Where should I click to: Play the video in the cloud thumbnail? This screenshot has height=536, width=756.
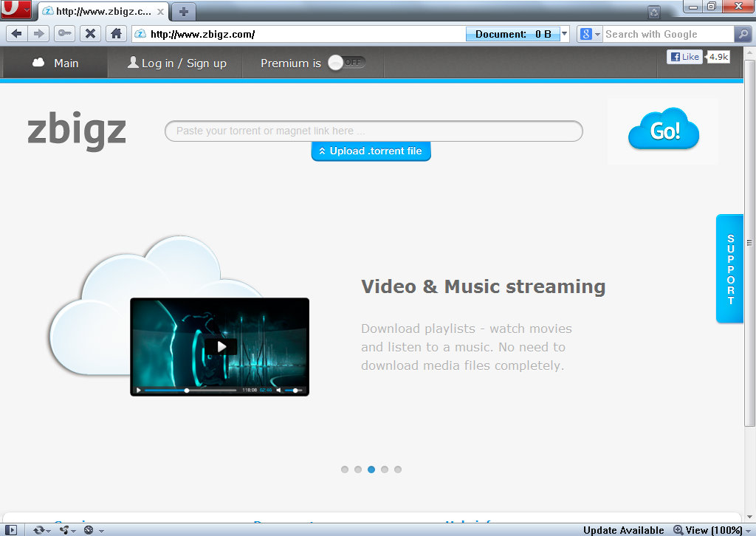pyautogui.click(x=221, y=346)
